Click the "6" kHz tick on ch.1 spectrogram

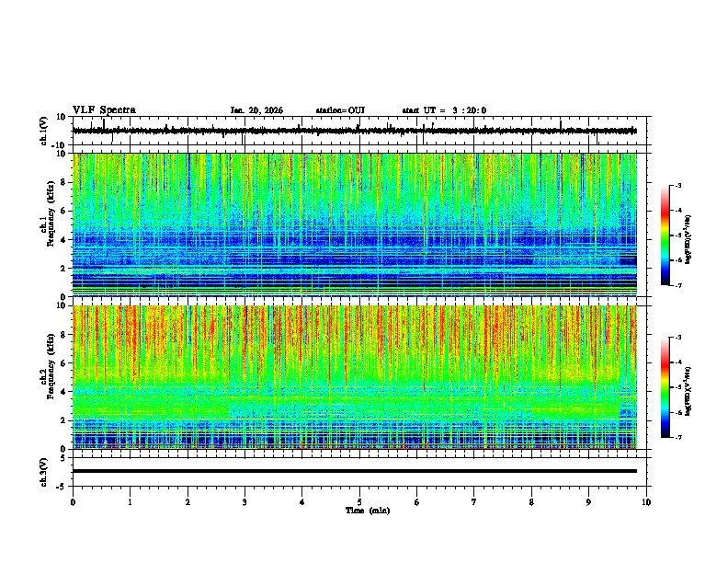(x=63, y=211)
